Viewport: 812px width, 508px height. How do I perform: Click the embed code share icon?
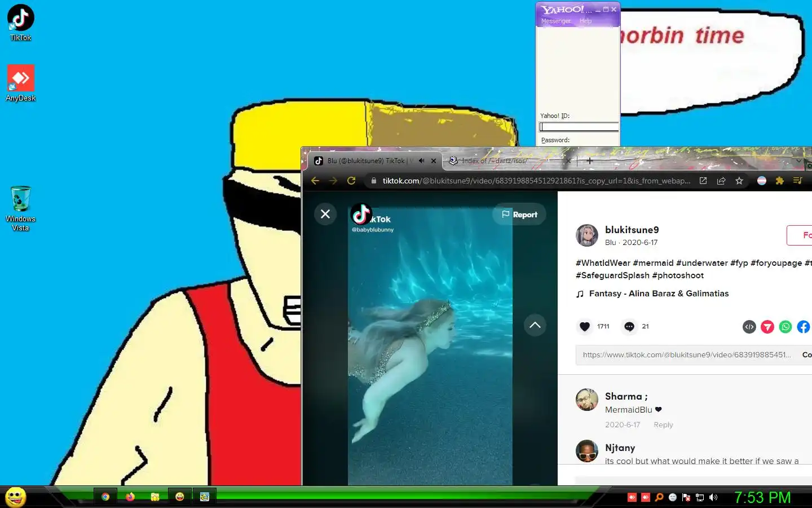[x=749, y=327]
